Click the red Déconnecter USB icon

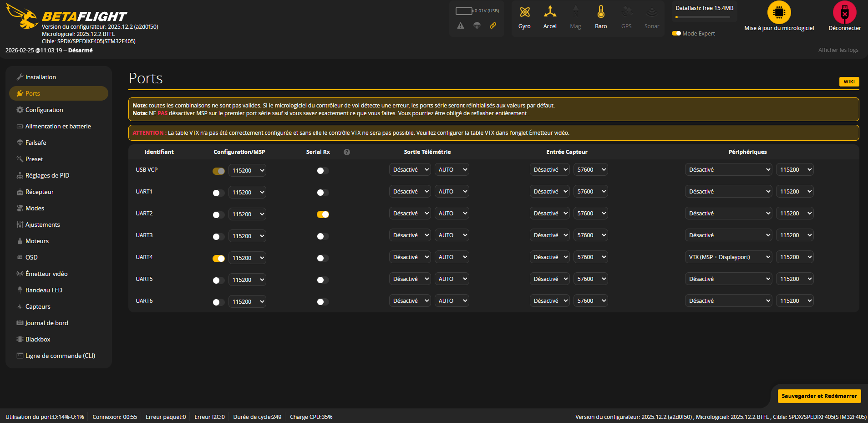[844, 13]
